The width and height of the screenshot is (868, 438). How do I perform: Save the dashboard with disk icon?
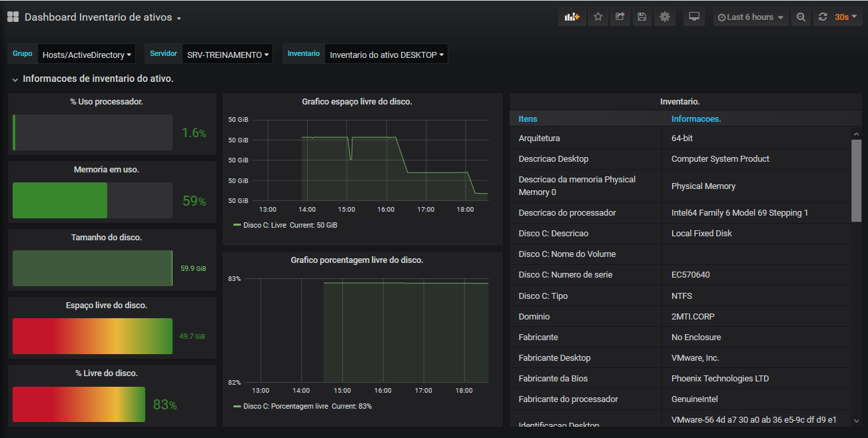click(x=642, y=17)
